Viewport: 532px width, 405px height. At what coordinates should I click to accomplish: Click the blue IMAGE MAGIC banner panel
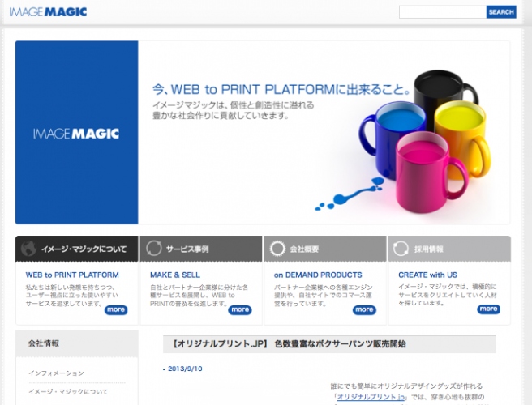click(x=77, y=133)
